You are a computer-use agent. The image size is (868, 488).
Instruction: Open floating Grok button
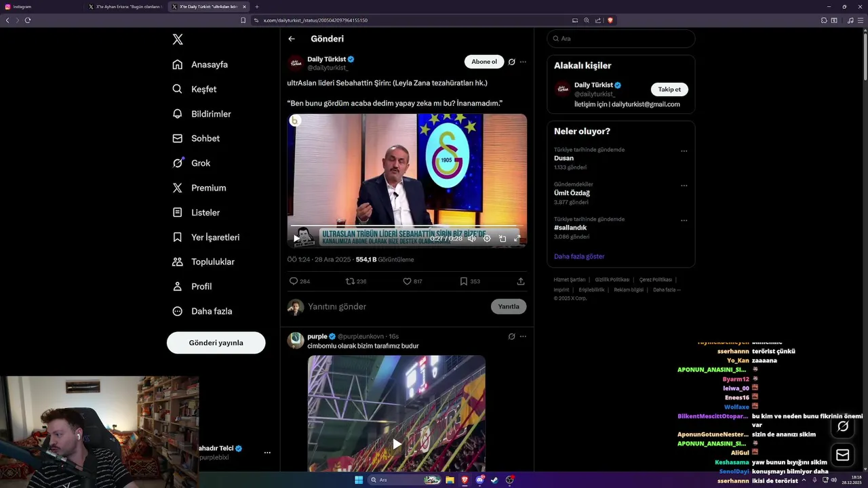[843, 426]
